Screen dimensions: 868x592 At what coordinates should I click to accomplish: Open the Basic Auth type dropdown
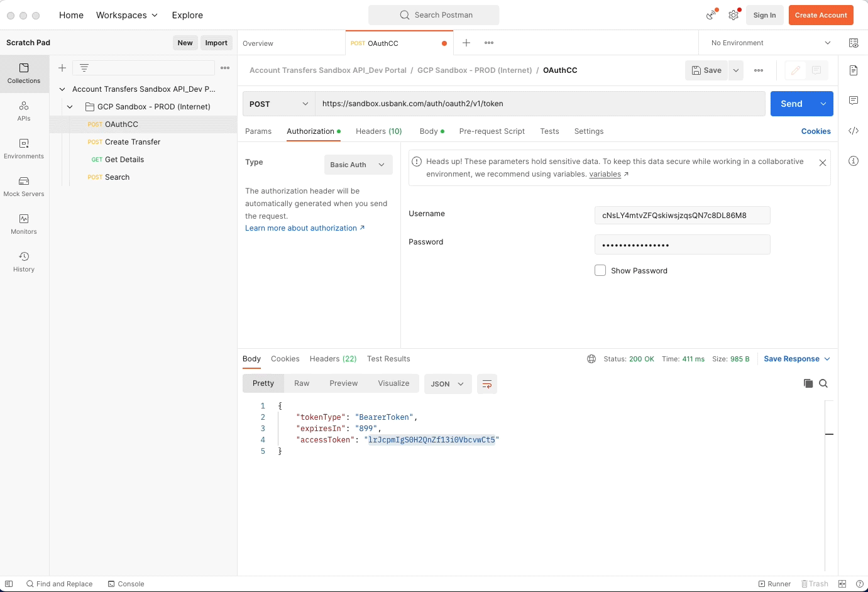pyautogui.click(x=358, y=165)
